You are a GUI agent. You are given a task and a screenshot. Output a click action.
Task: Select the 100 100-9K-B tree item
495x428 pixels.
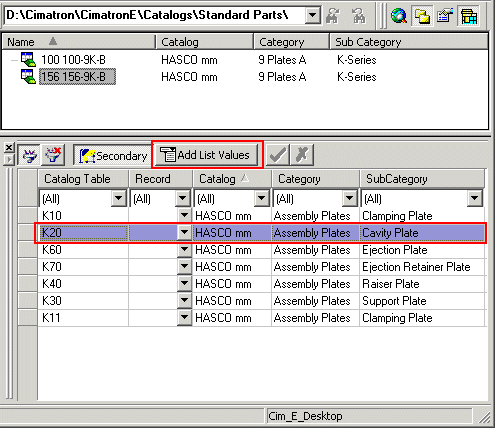[73, 60]
